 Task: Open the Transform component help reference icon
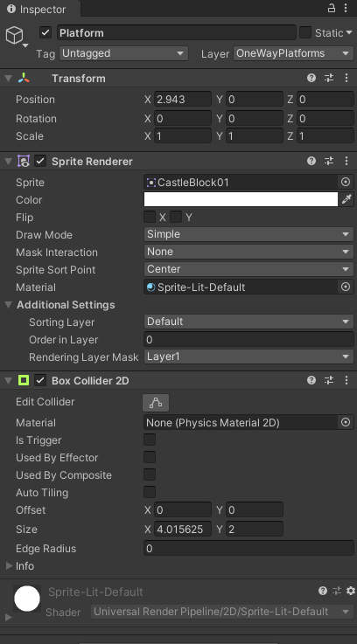(x=311, y=78)
